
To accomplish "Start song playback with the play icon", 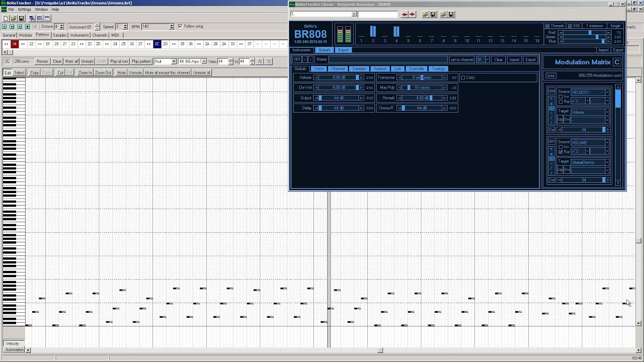I will (5, 27).
